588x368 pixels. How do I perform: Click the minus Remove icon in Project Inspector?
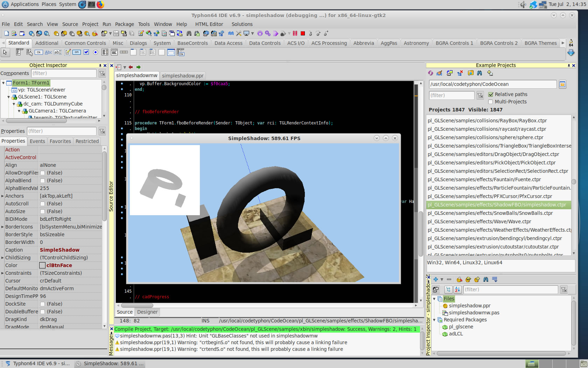449,279
